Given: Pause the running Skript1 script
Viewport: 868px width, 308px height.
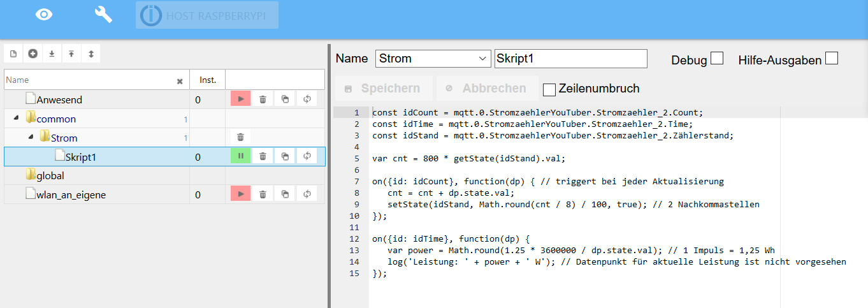Looking at the screenshot, I should click(x=241, y=156).
